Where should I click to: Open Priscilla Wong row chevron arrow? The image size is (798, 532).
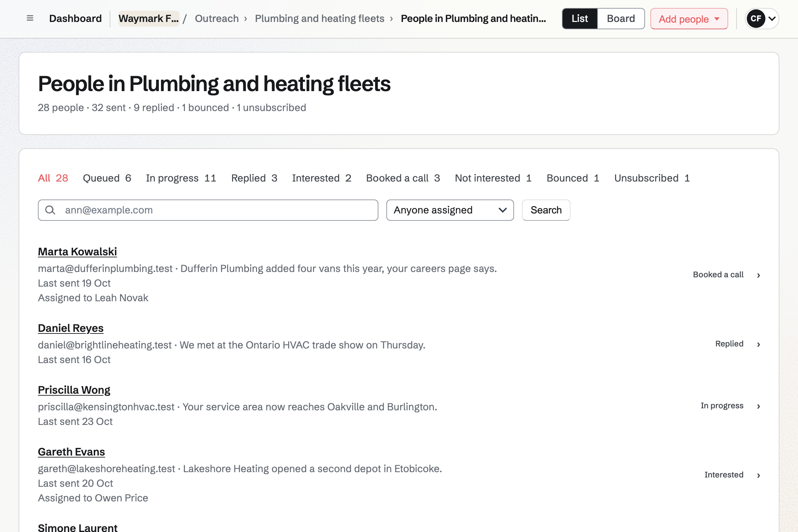758,406
